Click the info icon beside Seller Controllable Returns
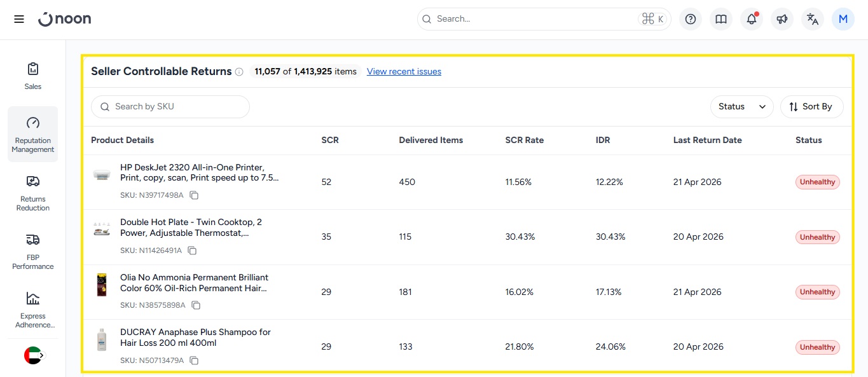 click(239, 72)
